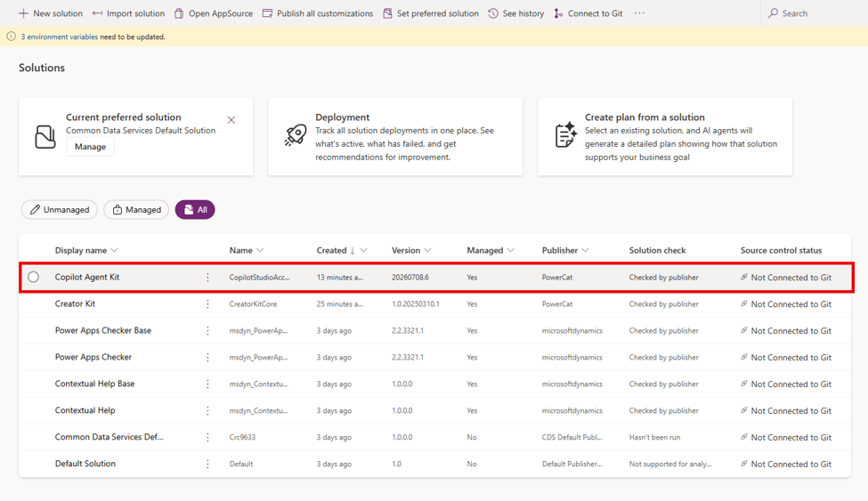This screenshot has width=868, height=501.
Task: Click the Set preferred solution icon
Action: 387,13
